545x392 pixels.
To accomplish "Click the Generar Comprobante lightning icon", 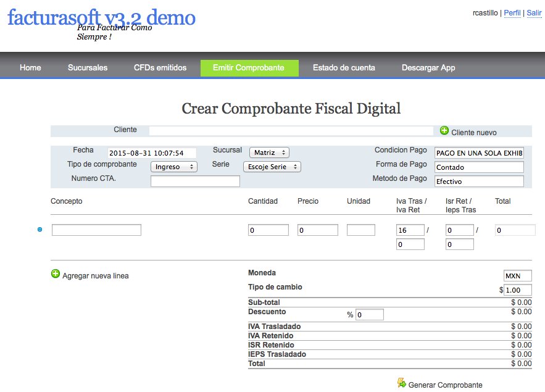I will point(402,383).
